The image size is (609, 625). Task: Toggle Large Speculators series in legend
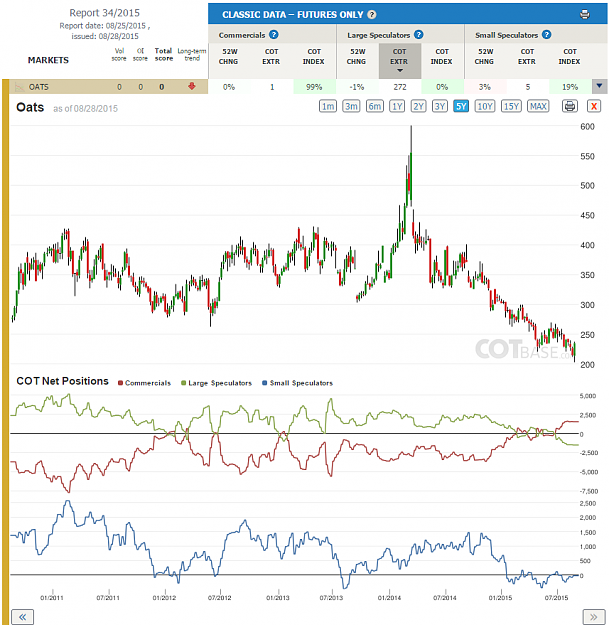(x=216, y=383)
